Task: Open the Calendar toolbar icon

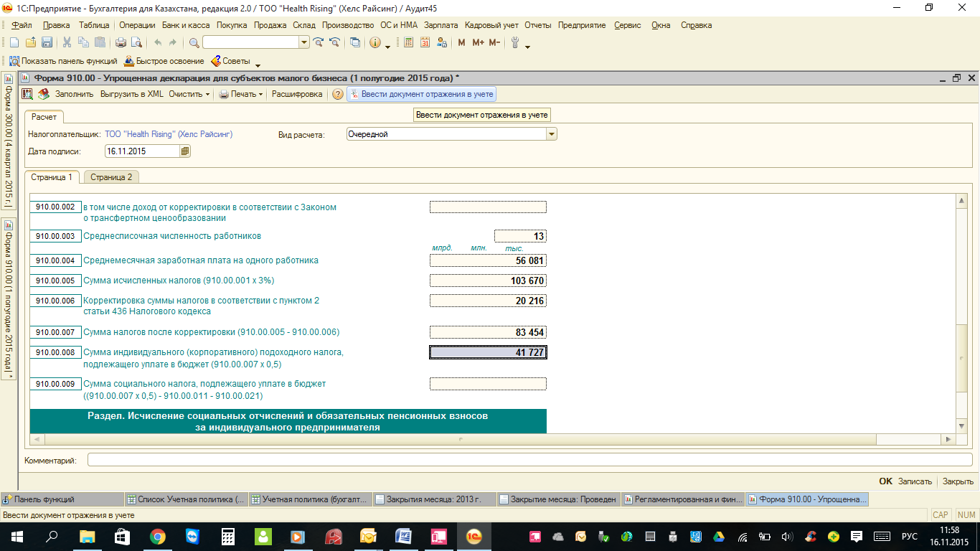Action: coord(425,42)
